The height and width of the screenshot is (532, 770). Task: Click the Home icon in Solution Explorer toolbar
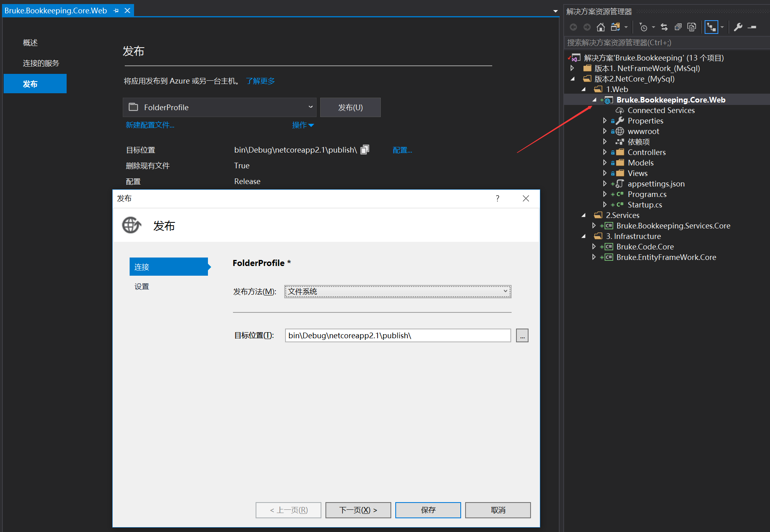pos(601,27)
